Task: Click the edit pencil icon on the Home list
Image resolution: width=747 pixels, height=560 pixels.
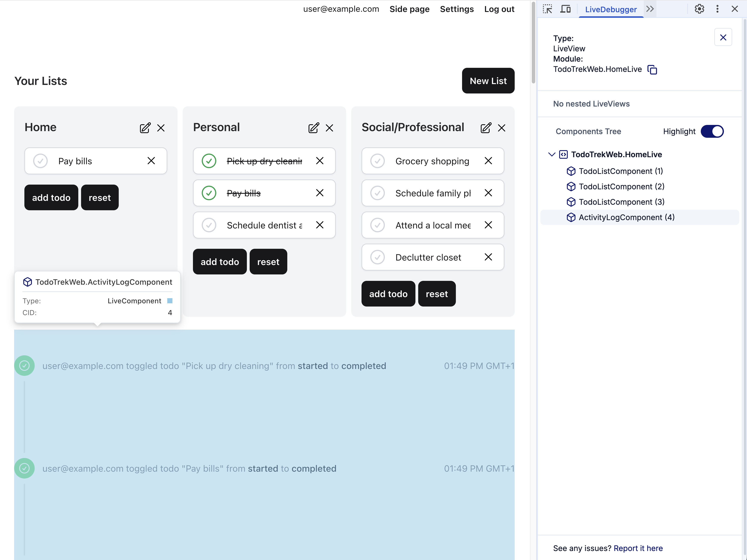Action: (x=145, y=128)
